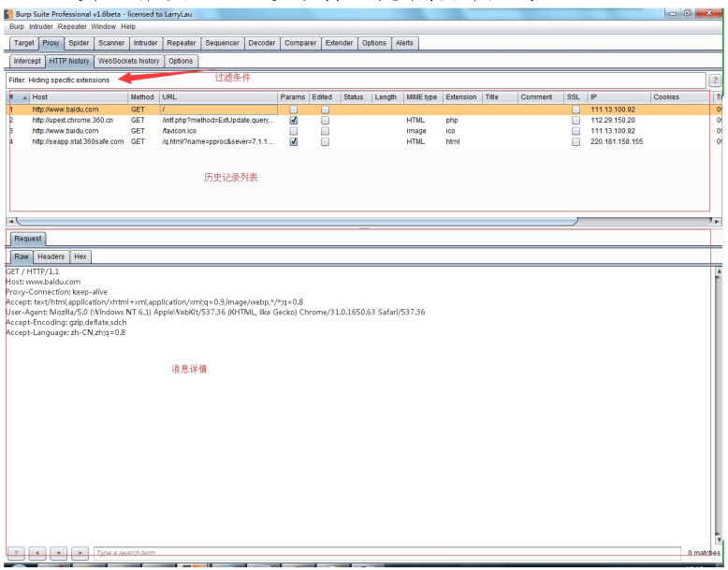
Task: Toggle Params checkbox for /favicon.ico row
Action: 294,131
